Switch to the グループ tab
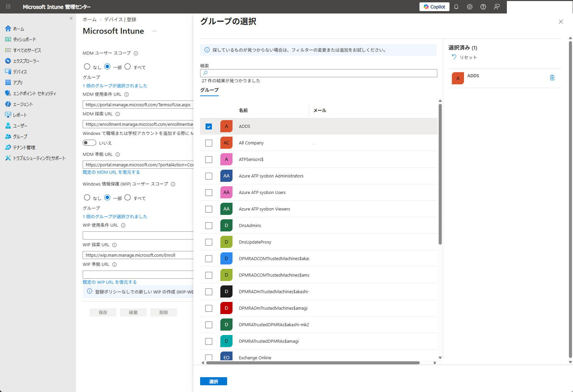 click(209, 90)
